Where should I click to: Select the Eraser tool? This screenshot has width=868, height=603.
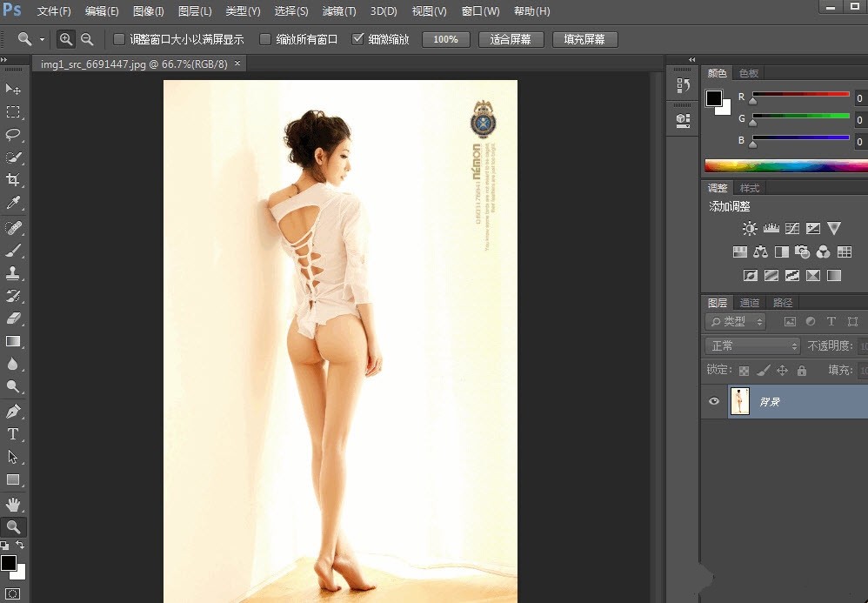click(13, 318)
